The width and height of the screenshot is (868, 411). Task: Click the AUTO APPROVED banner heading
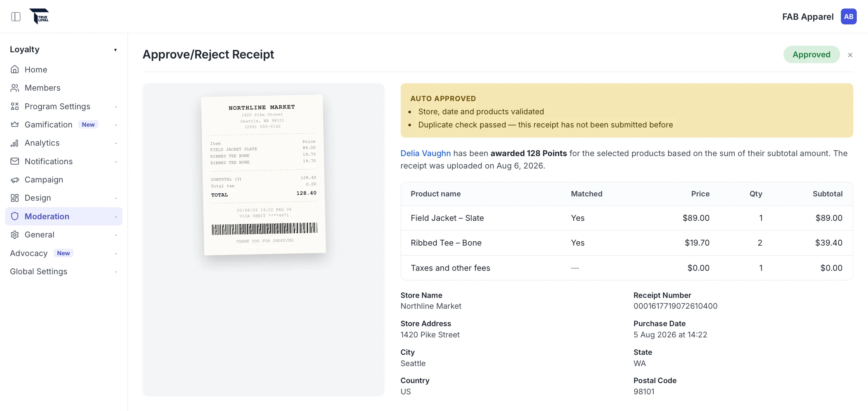click(443, 98)
